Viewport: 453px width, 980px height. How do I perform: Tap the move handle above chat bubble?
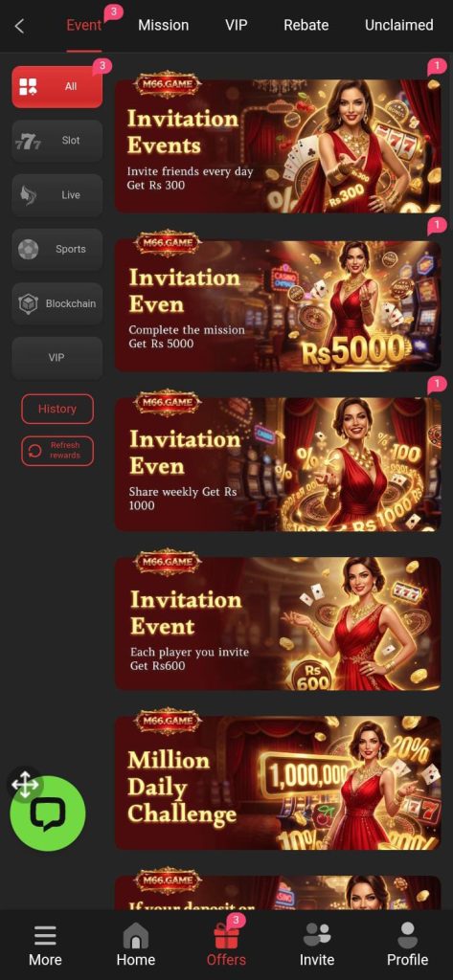pos(25,785)
